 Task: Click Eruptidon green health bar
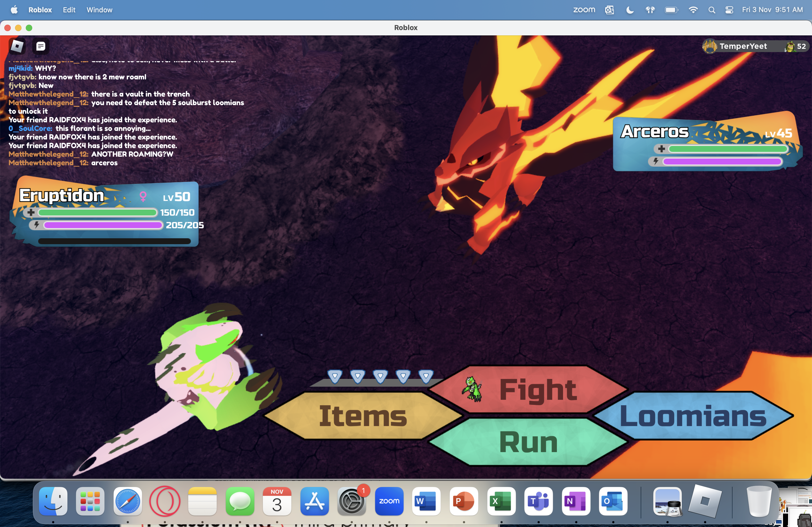97,213
